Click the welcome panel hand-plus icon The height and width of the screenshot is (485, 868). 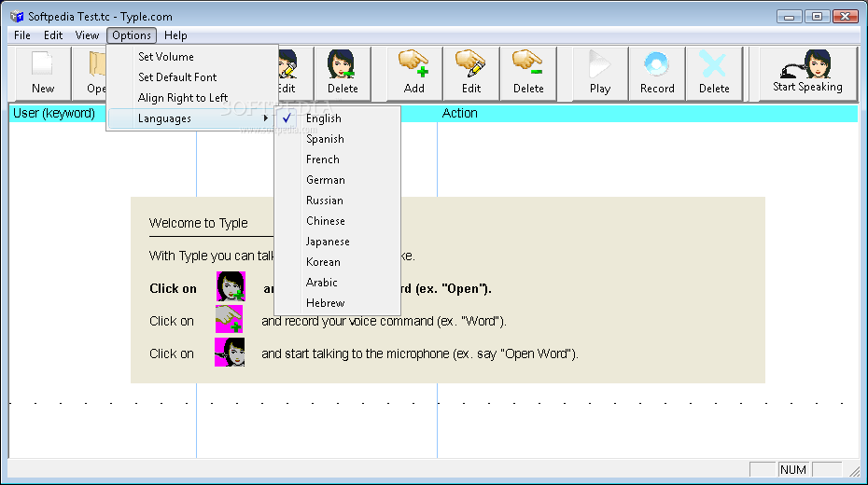[x=230, y=319]
